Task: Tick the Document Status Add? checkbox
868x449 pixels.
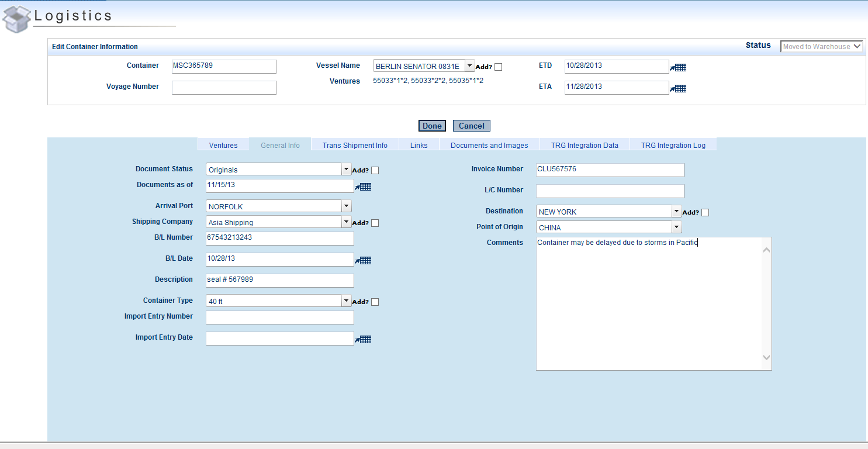Action: pos(375,171)
